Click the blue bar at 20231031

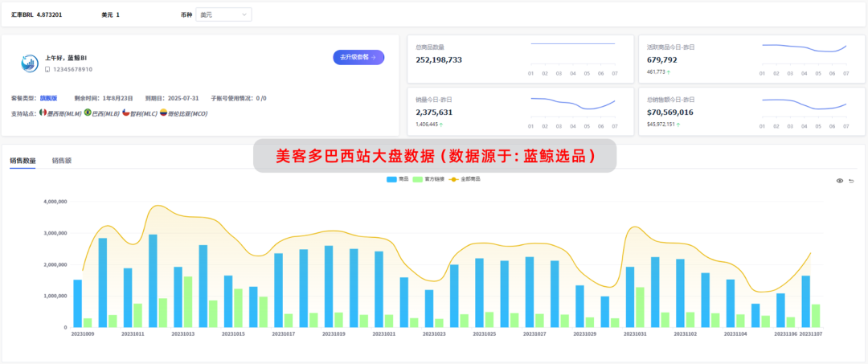click(630, 297)
